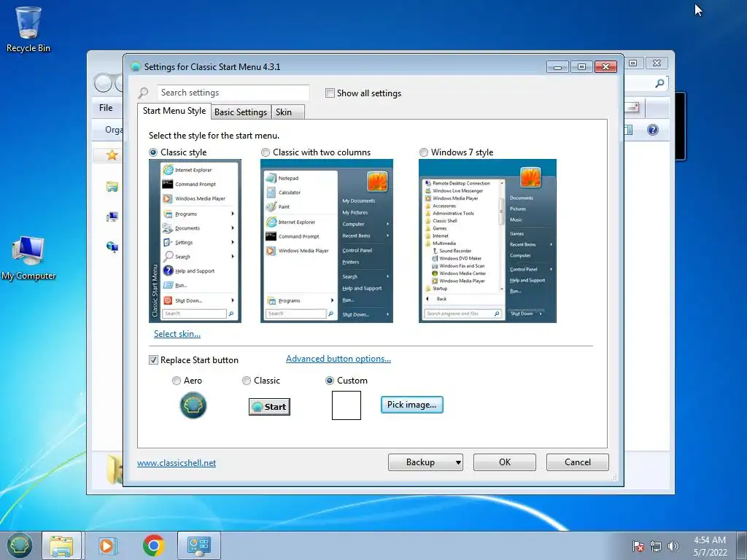
Task: Choose Classic with two columns style
Action: (266, 152)
